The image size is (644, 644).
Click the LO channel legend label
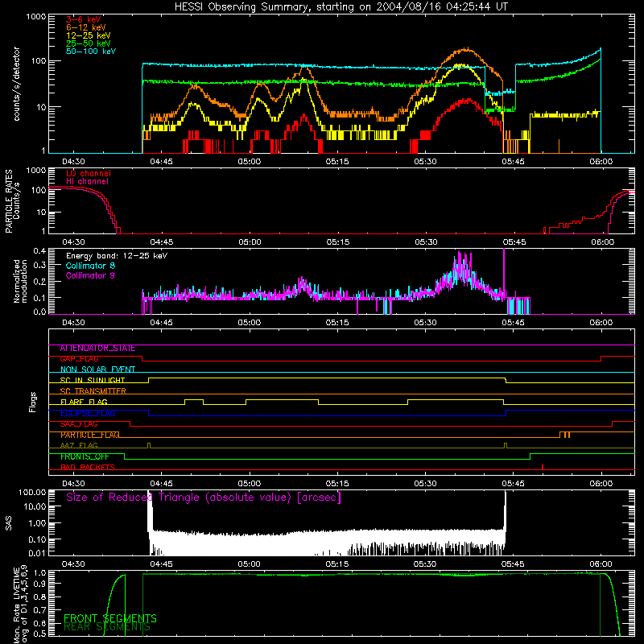point(89,173)
